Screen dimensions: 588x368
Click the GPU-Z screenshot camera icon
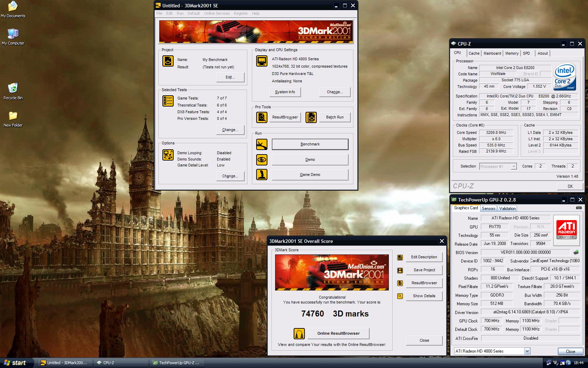[x=579, y=208]
